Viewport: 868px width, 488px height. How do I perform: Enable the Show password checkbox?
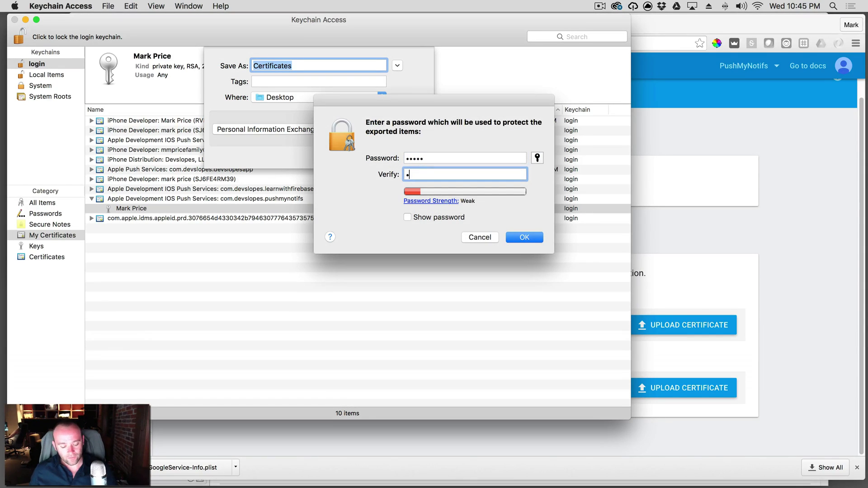point(407,217)
